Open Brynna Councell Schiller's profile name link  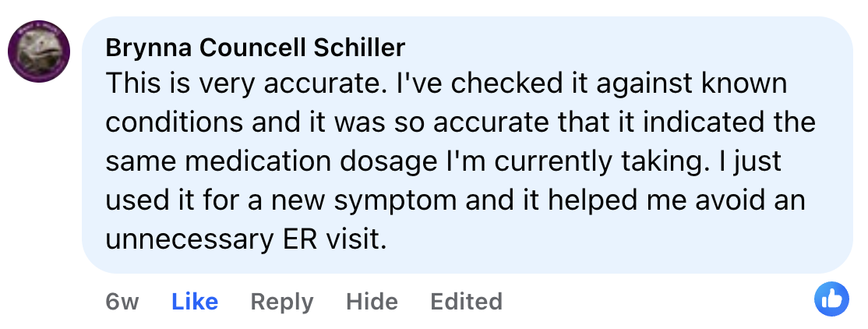pos(255,48)
